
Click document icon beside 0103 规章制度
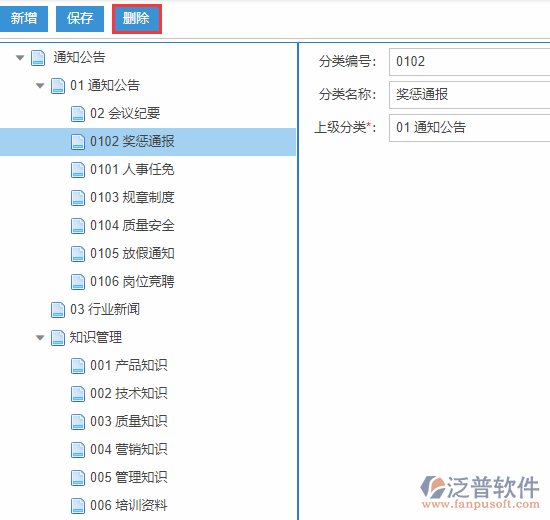78,198
